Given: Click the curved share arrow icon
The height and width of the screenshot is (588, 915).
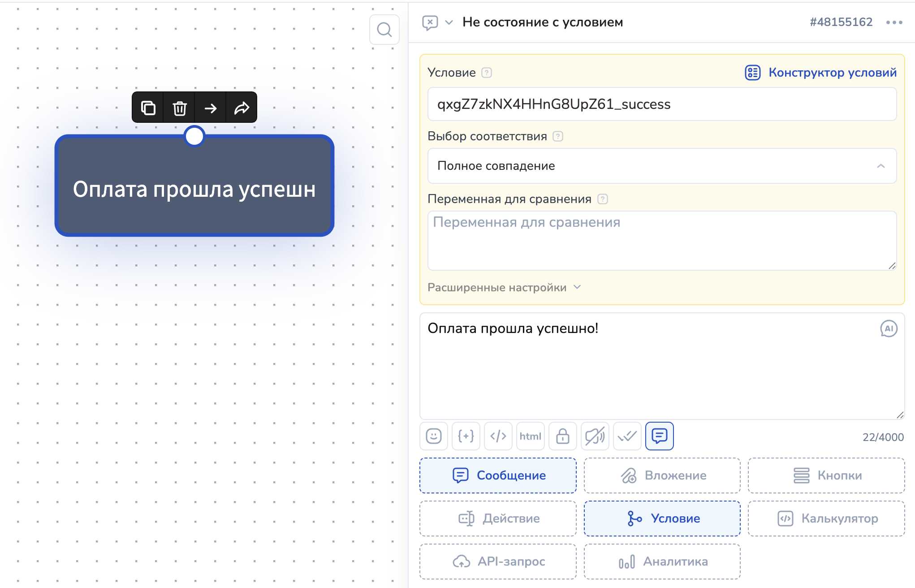Looking at the screenshot, I should 242,108.
